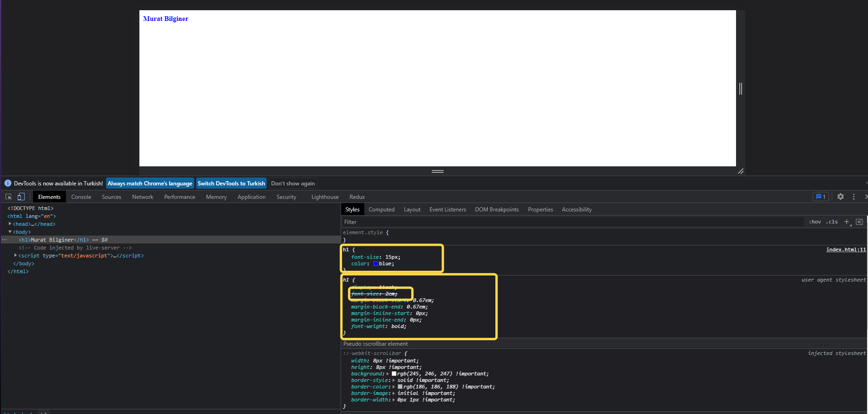The image size is (868, 414).
Task: Open the Computed styles tab
Action: coord(381,210)
